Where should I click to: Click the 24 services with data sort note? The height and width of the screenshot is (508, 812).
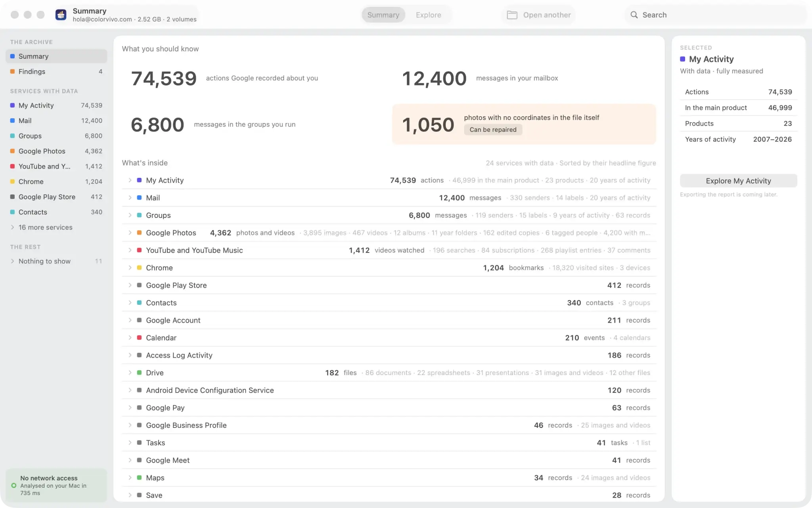click(571, 163)
